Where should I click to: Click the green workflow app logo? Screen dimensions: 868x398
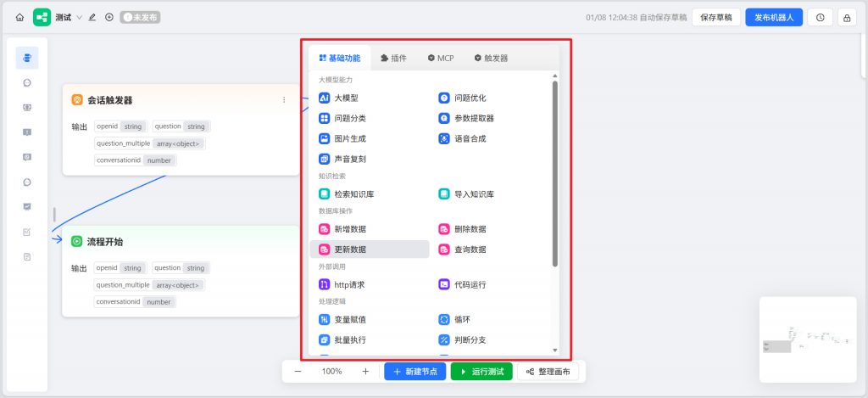click(x=42, y=17)
